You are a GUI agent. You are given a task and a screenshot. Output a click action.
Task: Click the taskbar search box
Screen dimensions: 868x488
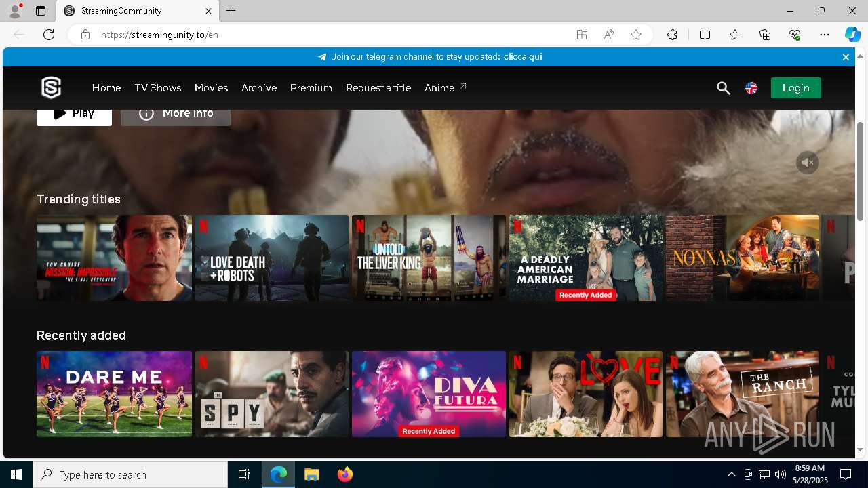coord(130,474)
